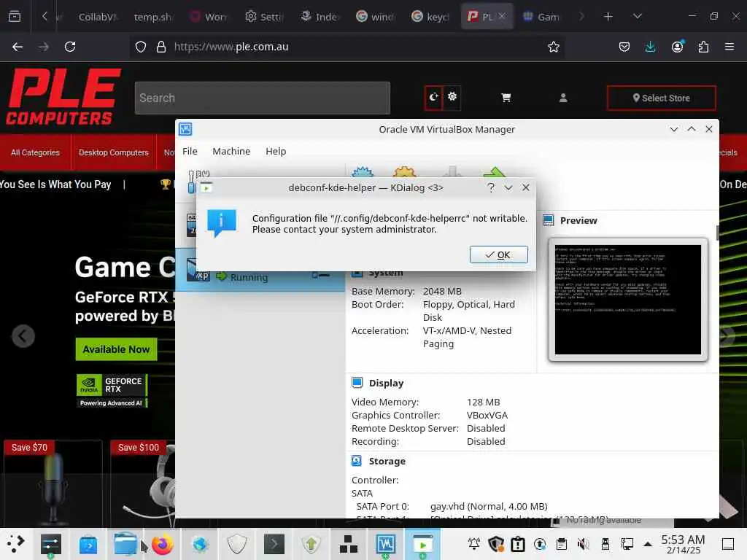Open the VM item menu next to Running
Viewport: 747px width, 560px height.
click(321, 275)
